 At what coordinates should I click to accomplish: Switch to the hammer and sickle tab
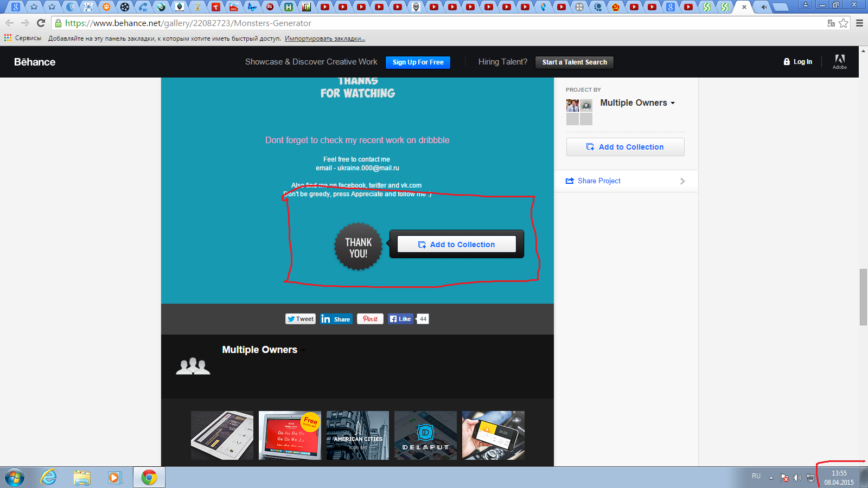coord(616,7)
